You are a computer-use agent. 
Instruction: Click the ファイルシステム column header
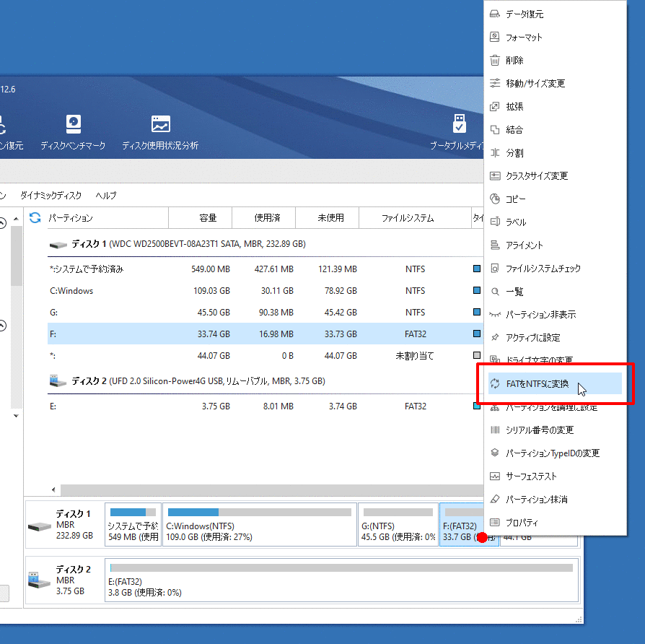pyautogui.click(x=408, y=218)
